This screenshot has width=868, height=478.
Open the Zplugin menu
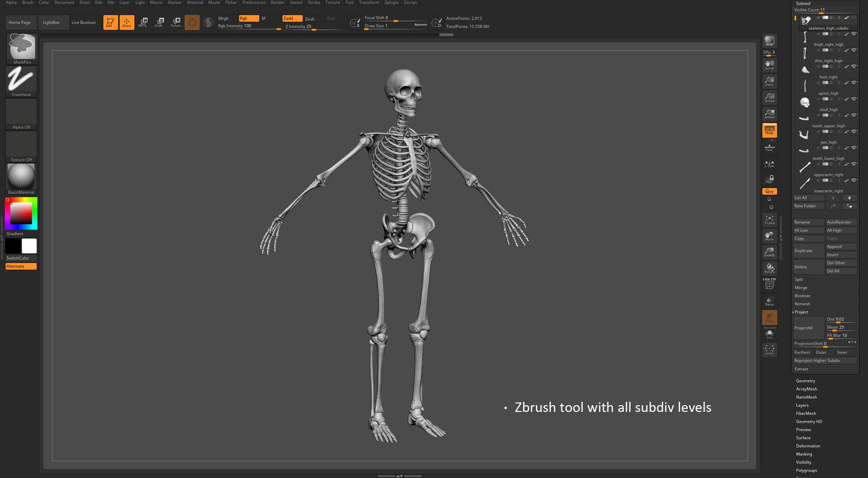point(392,3)
